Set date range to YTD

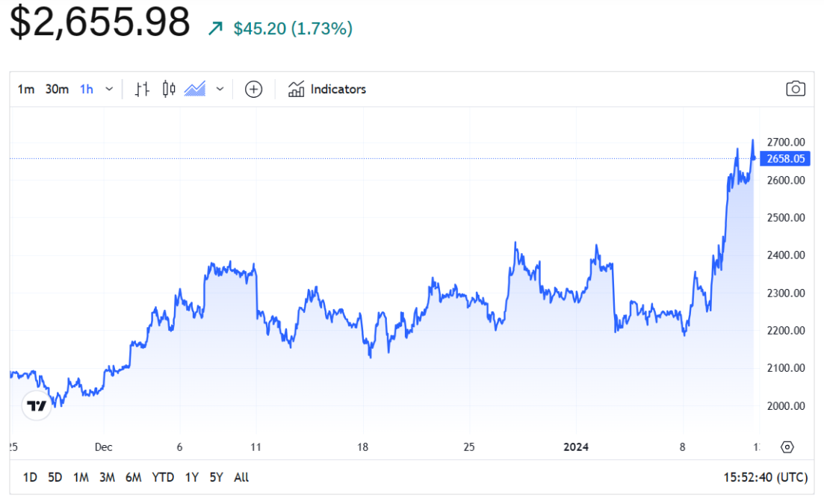pos(163,477)
